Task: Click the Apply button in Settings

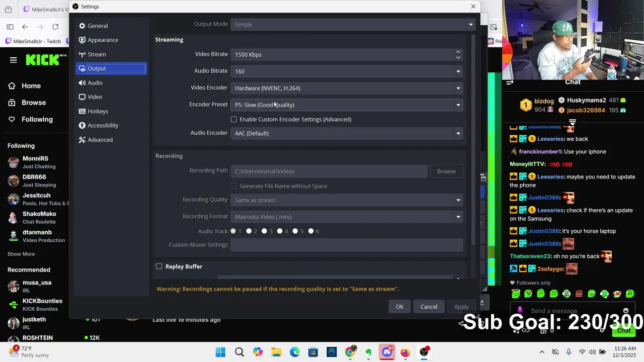Action: [461, 307]
